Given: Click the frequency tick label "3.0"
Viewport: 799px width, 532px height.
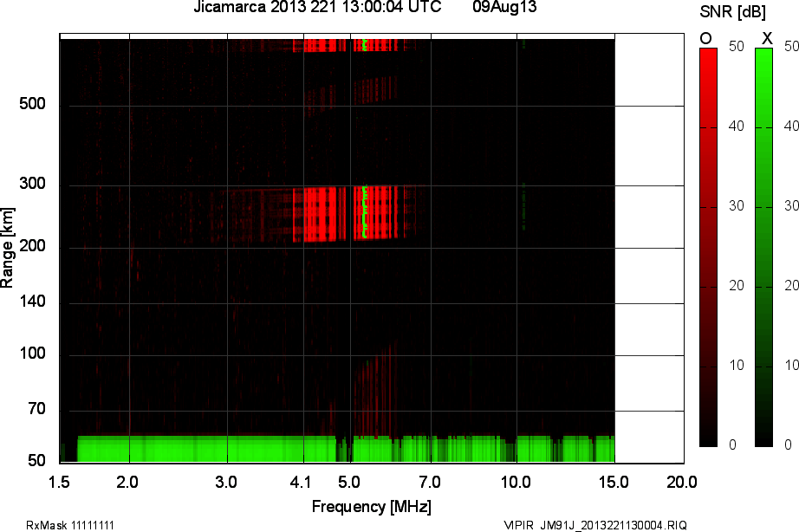Looking at the screenshot, I should pyautogui.click(x=225, y=482).
